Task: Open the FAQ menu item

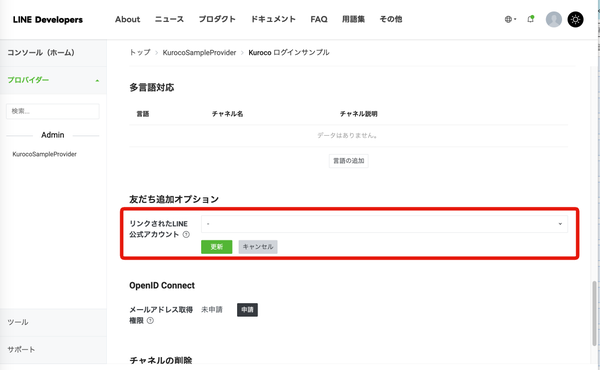Action: tap(319, 19)
